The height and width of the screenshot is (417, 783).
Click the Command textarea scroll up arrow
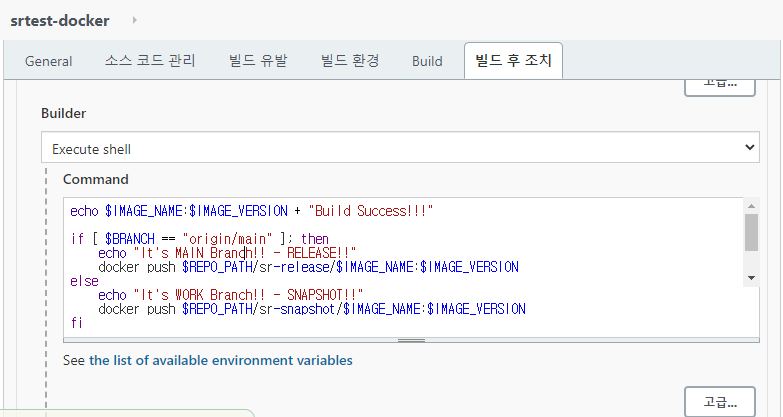(x=751, y=206)
